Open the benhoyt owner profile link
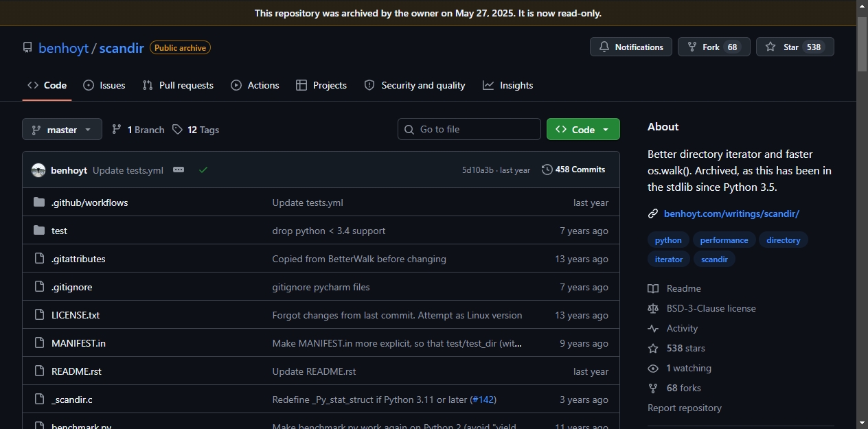 coord(63,48)
